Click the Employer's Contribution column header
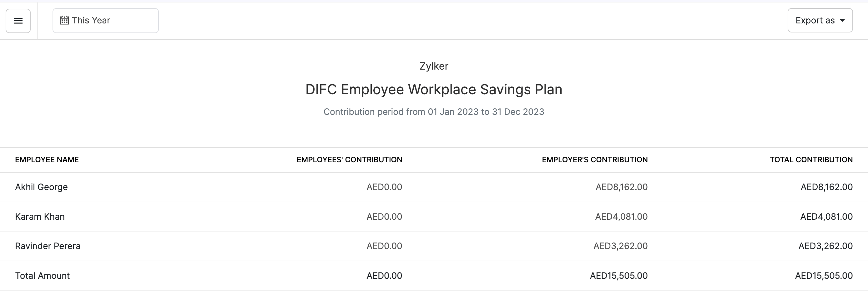This screenshot has height=294, width=868. pos(594,160)
